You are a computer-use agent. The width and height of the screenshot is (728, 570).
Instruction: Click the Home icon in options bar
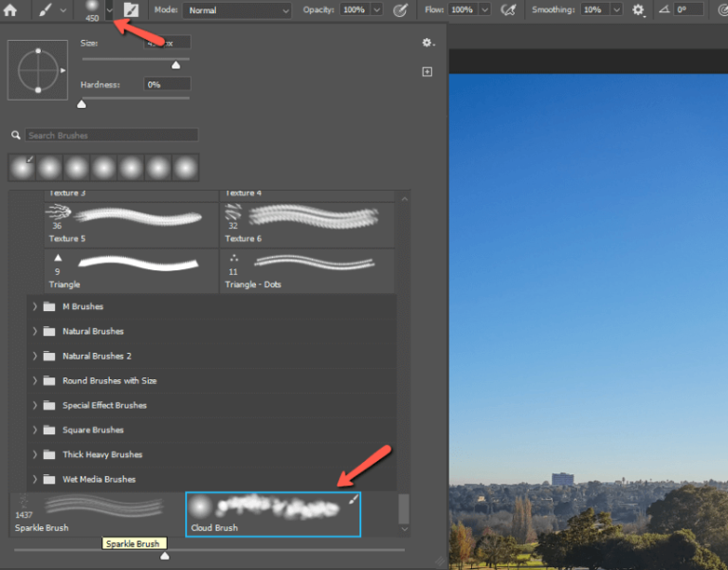tap(9, 9)
